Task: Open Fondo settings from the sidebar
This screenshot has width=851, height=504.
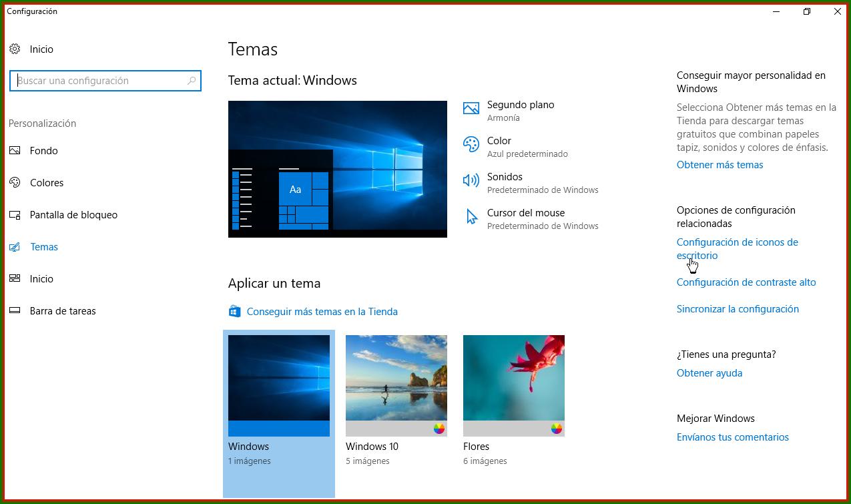Action: (x=43, y=150)
